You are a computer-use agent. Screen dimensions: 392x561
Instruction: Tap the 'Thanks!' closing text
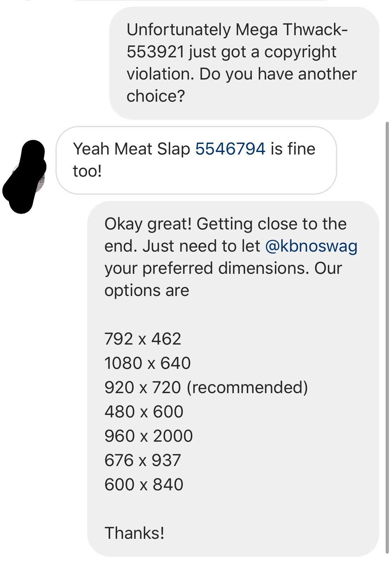coord(134,533)
